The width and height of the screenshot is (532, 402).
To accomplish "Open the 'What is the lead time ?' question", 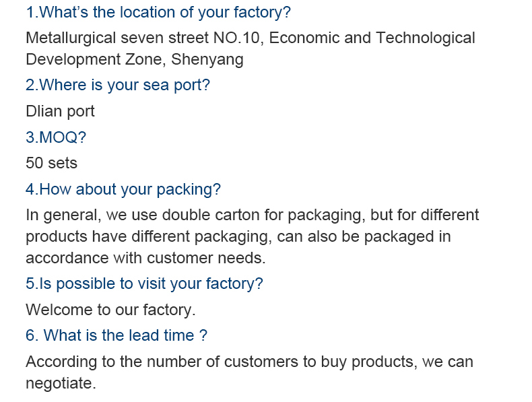I will coord(116,335).
